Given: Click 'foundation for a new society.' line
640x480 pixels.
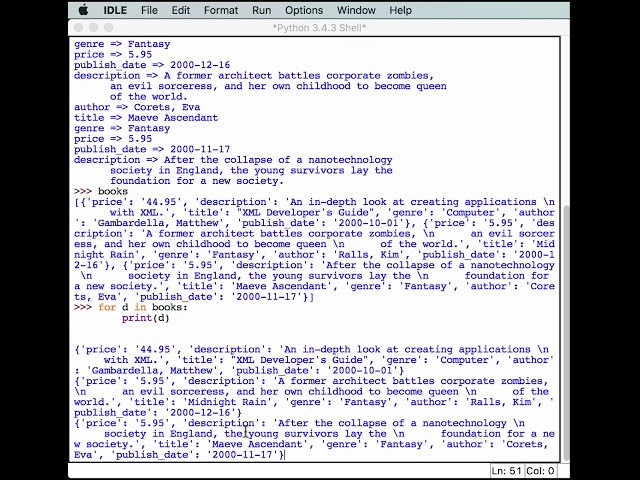Looking at the screenshot, I should pyautogui.click(x=197, y=181).
